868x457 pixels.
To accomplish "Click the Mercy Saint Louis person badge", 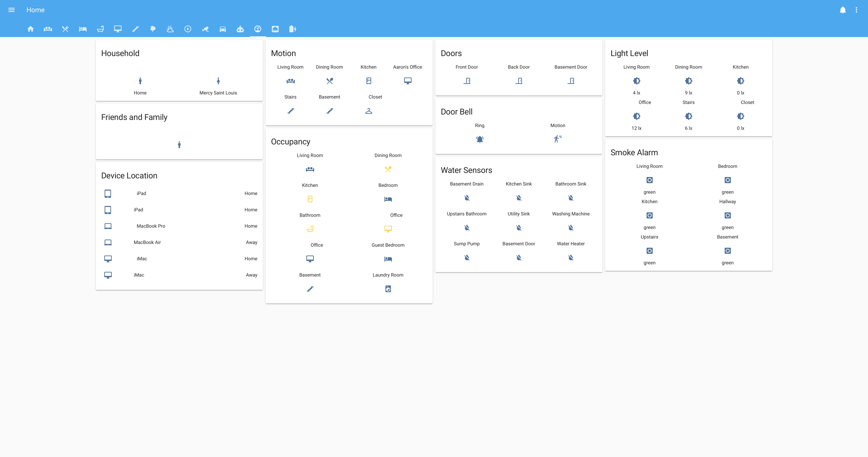I will [218, 81].
